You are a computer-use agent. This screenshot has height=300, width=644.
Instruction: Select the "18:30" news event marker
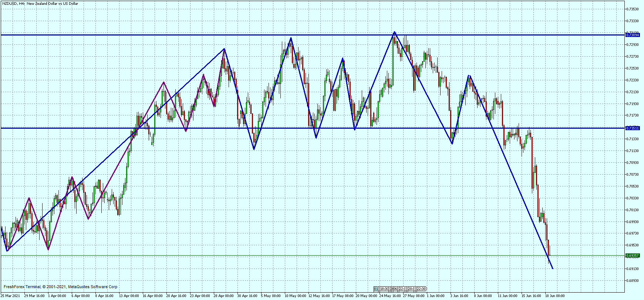click(384, 289)
